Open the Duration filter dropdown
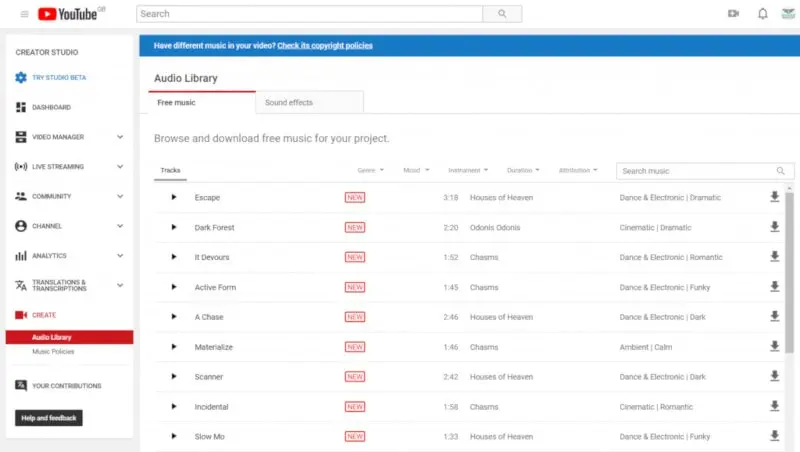This screenshot has width=800, height=452. 523,170
